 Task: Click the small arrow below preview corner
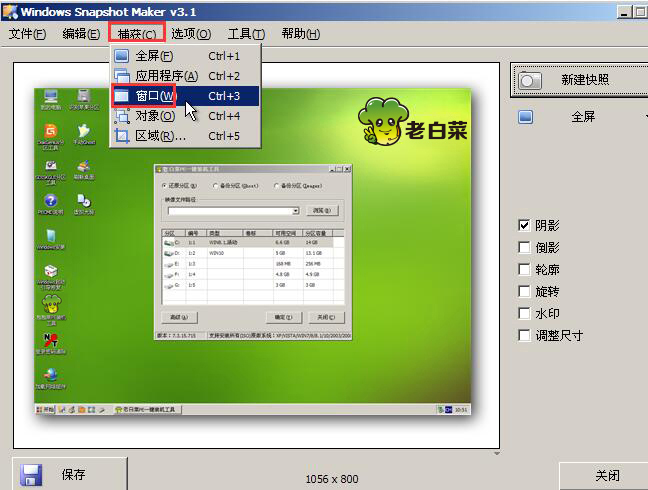tap(497, 454)
